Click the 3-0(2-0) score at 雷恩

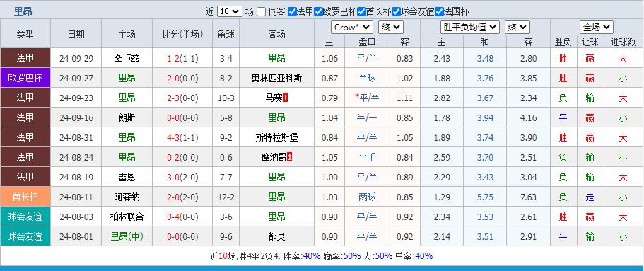point(182,177)
